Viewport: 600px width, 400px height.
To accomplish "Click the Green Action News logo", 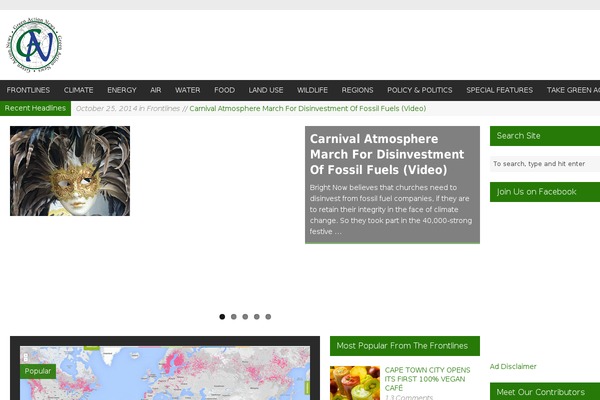I will pos(34,45).
